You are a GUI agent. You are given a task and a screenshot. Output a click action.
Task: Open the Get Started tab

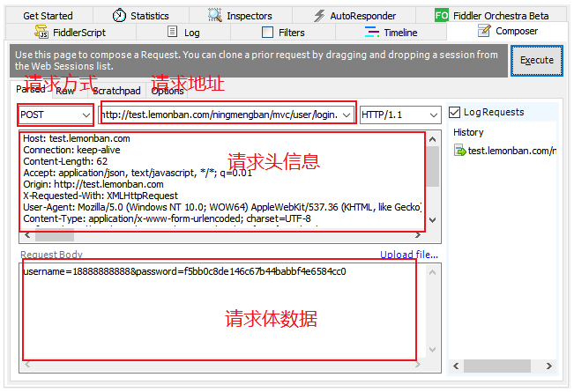point(48,16)
